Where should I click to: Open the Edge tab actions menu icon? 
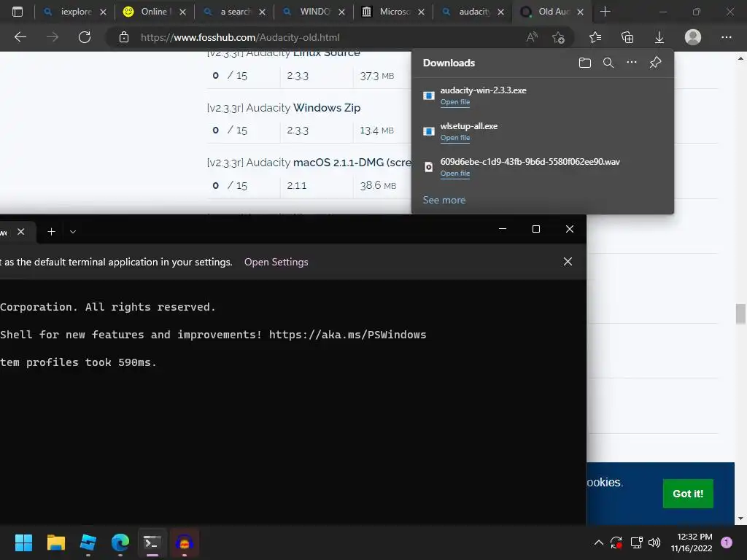pos(18,12)
